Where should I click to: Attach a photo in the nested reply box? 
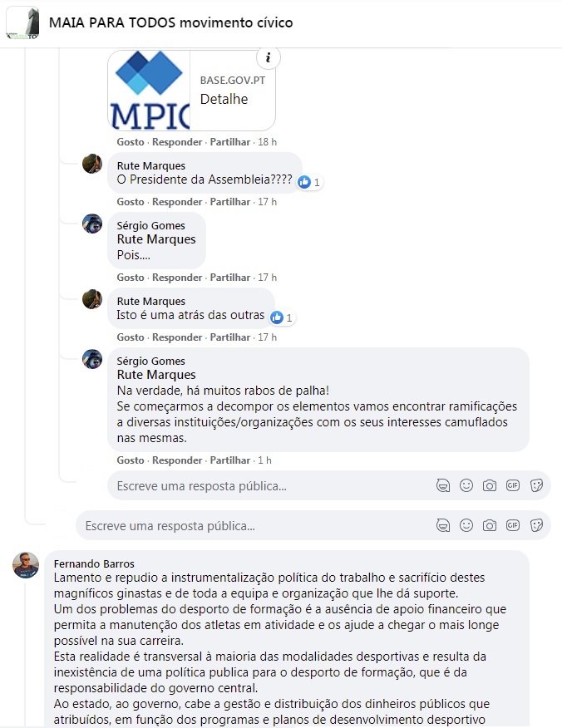pos(490,485)
